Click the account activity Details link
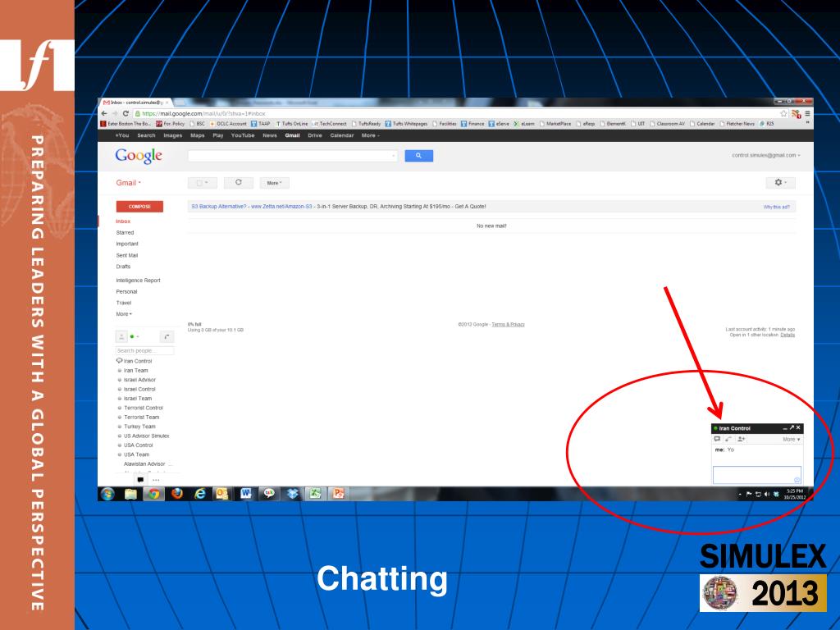This screenshot has height=630, width=840. tap(787, 335)
